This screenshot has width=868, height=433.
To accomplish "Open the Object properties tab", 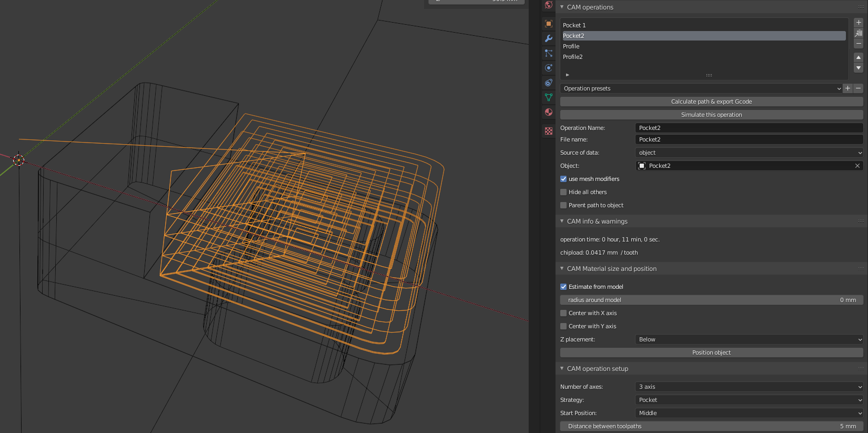I will [549, 24].
